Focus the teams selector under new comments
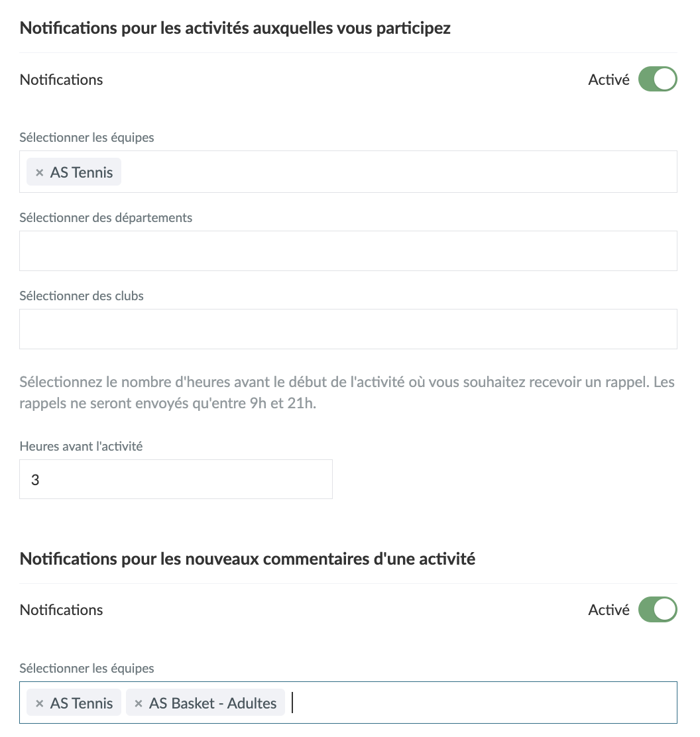 click(x=348, y=703)
